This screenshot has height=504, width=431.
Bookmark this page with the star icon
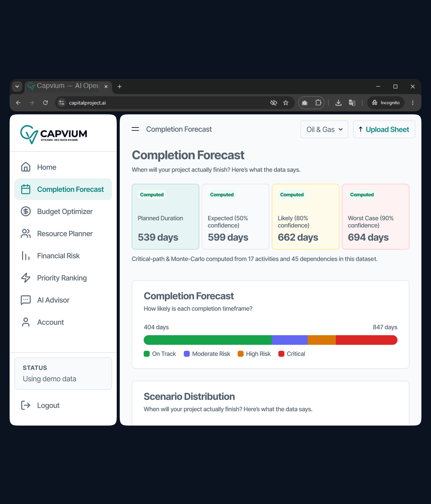point(286,103)
